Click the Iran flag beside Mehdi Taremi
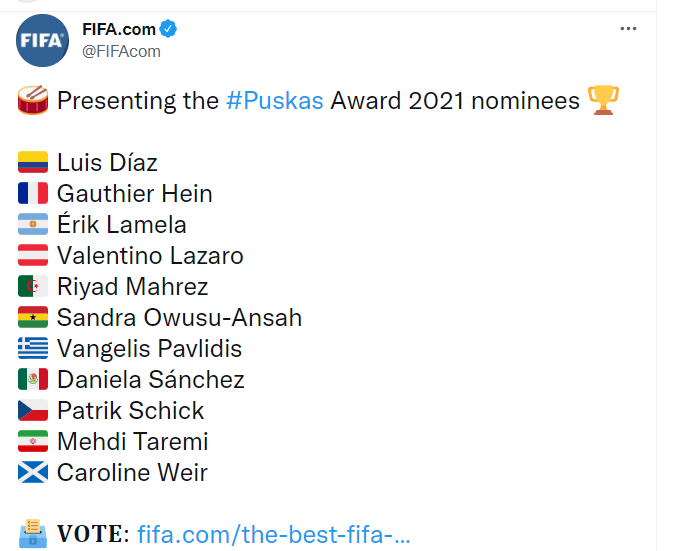Viewport: 686px width, 551px height. coord(33,442)
